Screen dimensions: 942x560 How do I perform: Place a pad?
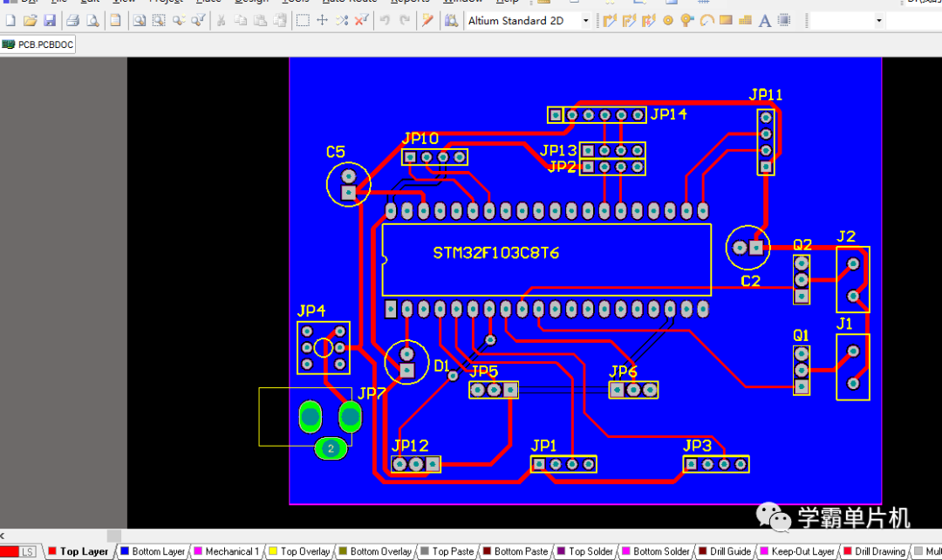pyautogui.click(x=667, y=21)
